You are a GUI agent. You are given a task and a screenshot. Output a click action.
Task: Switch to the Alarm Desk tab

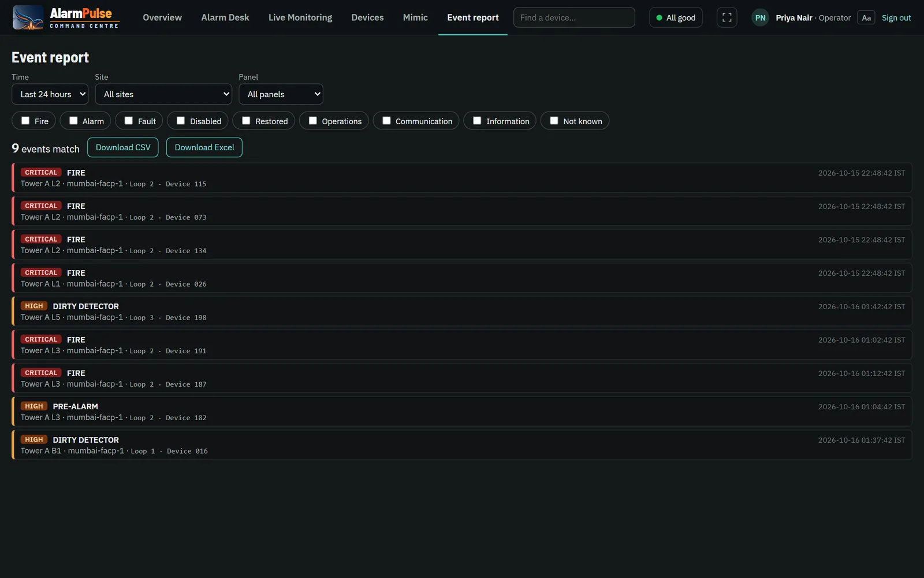tap(225, 17)
